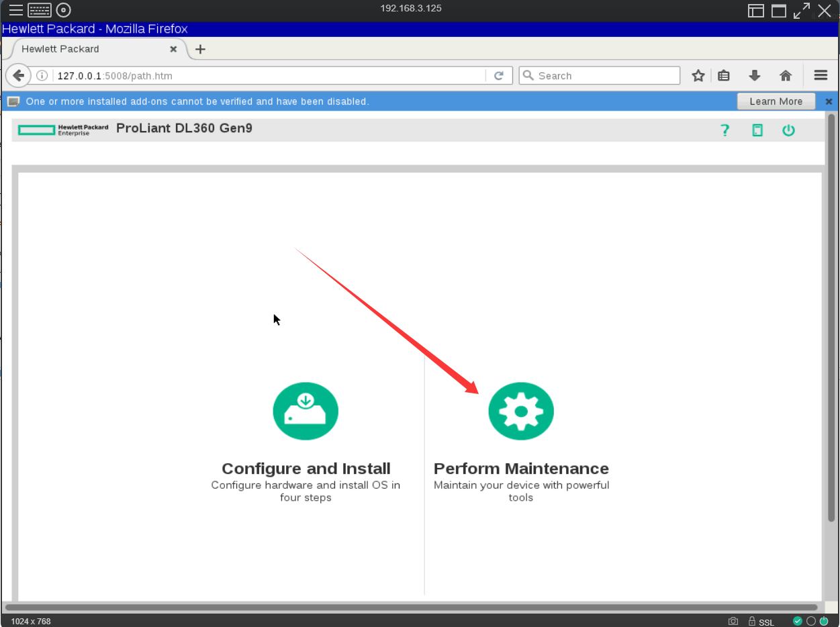The image size is (840, 627).
Task: Click the camera screenshot icon in status bar
Action: (x=733, y=621)
